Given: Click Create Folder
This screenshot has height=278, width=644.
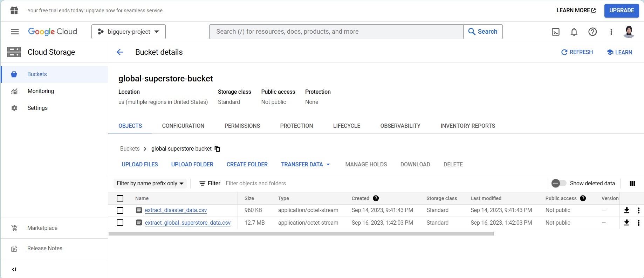Looking at the screenshot, I should (x=247, y=164).
